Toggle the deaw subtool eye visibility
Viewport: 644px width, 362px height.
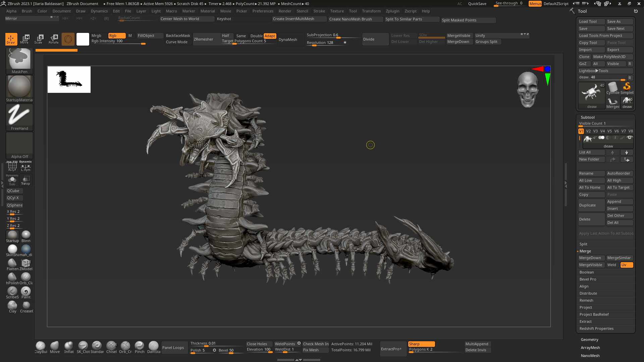[x=630, y=137]
